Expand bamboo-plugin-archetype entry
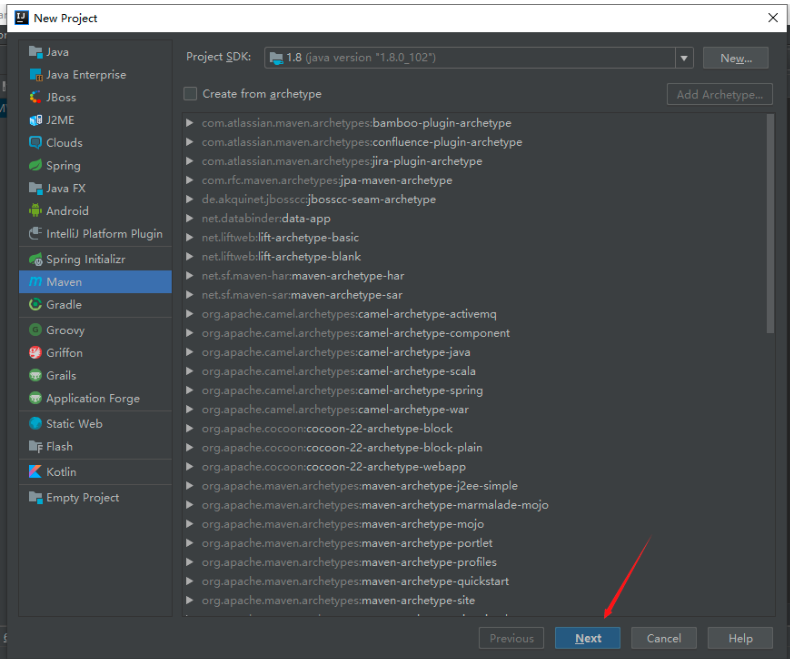790x659 pixels. tap(189, 123)
